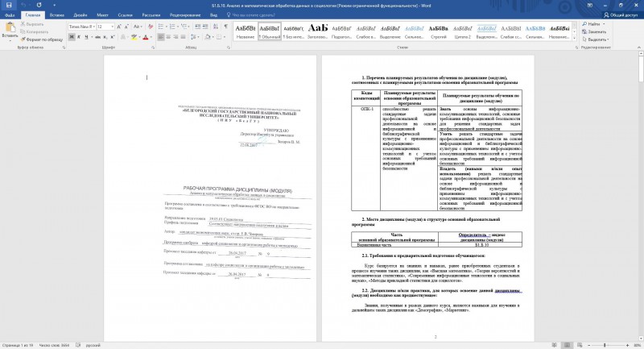The height and width of the screenshot is (349, 644).
Task: Click the Format Painter (Формат по образцу)
Action: 42,39
